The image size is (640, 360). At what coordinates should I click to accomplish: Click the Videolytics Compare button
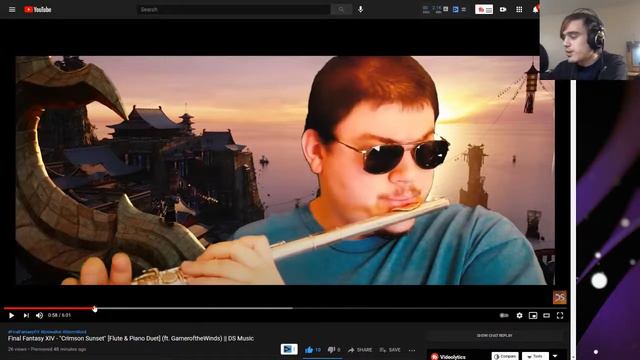tap(505, 356)
